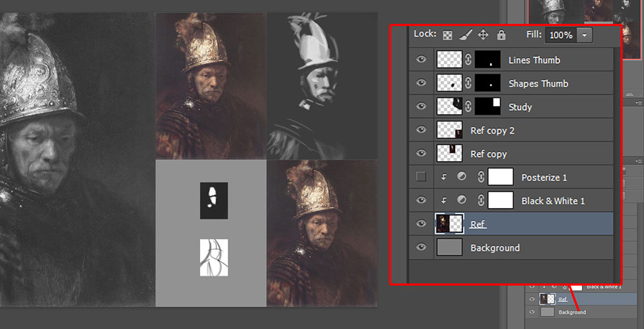The image size is (644, 329).
Task: Select the Shapes Thumb layer thumbnail
Action: (450, 83)
